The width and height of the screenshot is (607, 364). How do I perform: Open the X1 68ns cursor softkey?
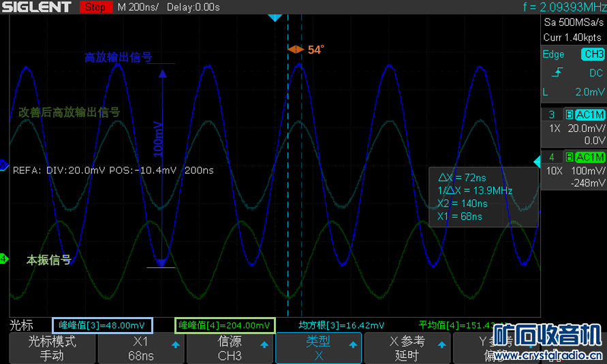pyautogui.click(x=140, y=348)
